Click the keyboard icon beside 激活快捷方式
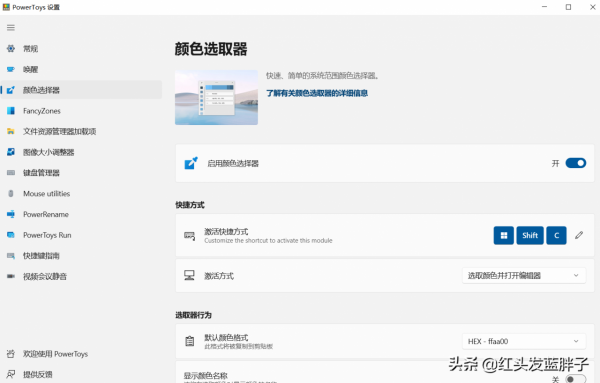 189,235
